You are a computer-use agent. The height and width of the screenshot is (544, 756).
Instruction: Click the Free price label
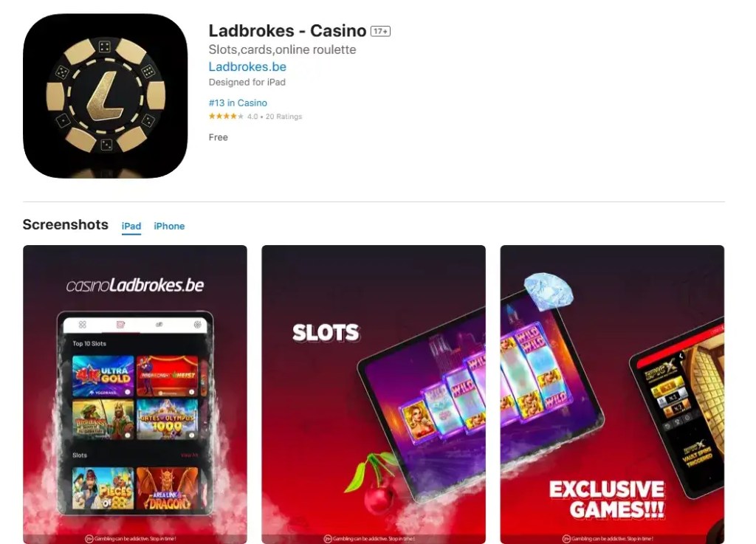tap(218, 137)
